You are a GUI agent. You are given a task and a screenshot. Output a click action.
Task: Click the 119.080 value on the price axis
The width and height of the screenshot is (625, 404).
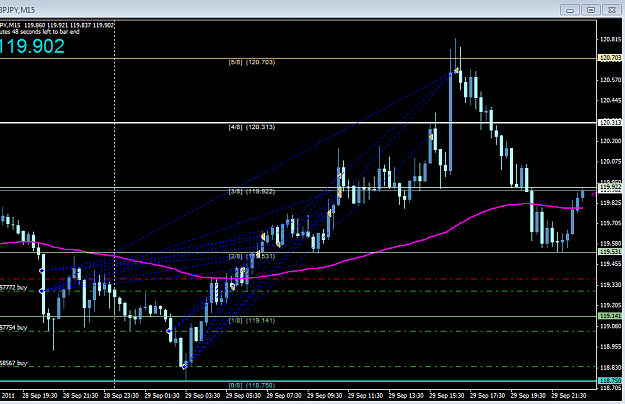tap(610, 326)
